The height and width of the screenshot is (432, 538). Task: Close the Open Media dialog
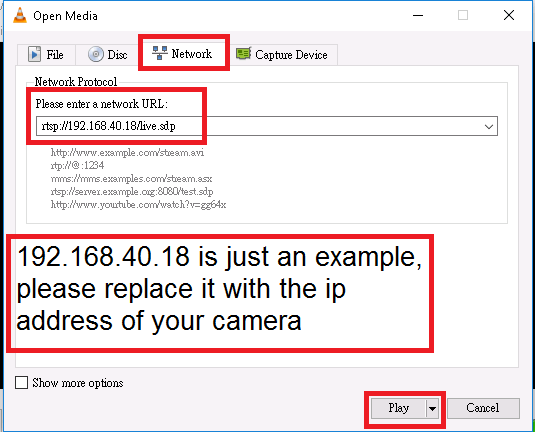[x=508, y=15]
